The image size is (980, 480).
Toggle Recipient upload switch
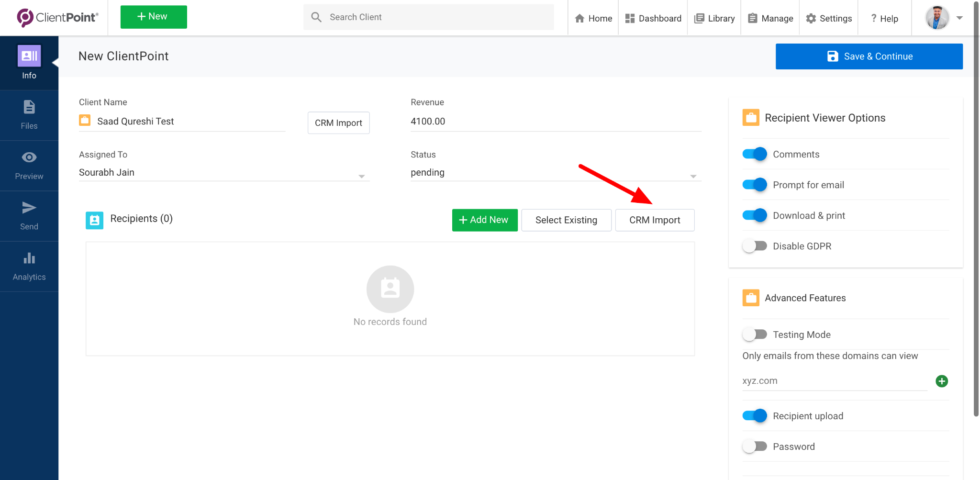[755, 416]
